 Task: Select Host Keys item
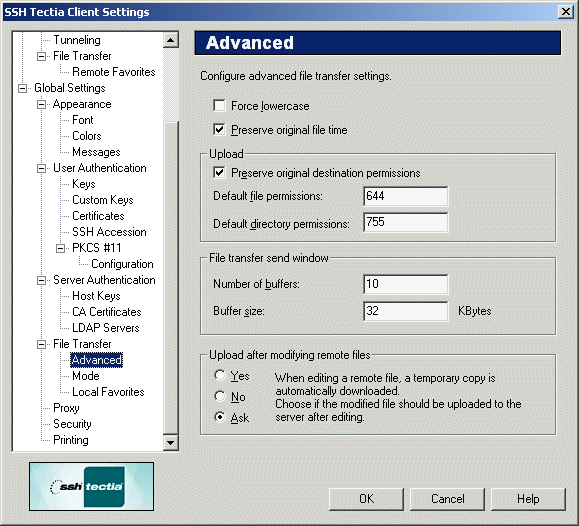click(x=96, y=296)
